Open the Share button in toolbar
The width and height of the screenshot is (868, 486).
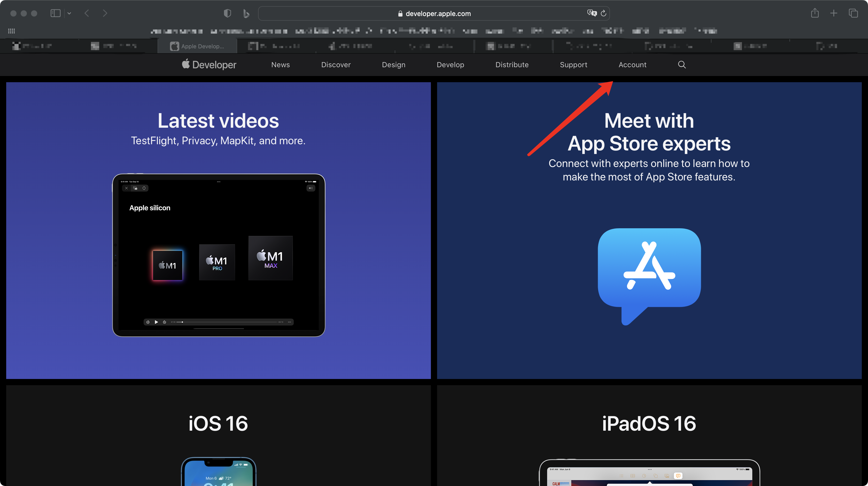click(x=815, y=13)
